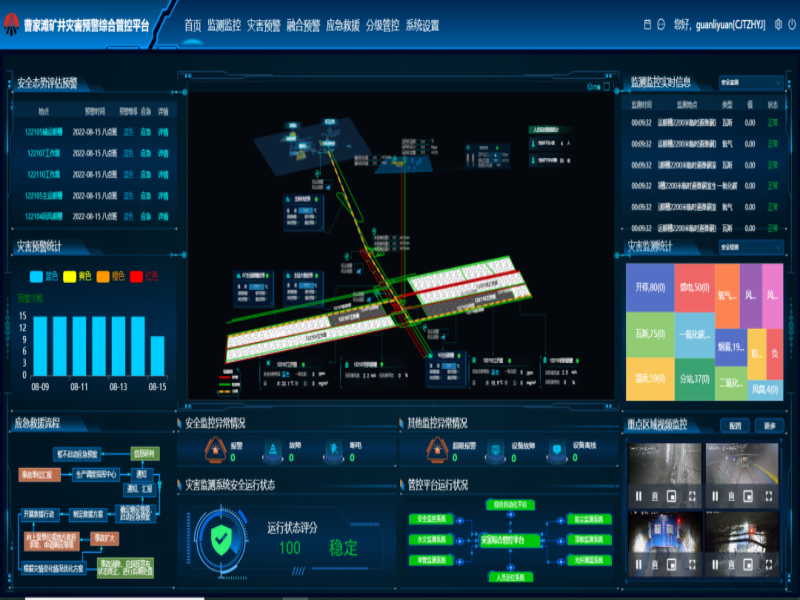Open the messages icon beside calendar
Image resolution: width=800 pixels, height=600 pixels.
660,24
